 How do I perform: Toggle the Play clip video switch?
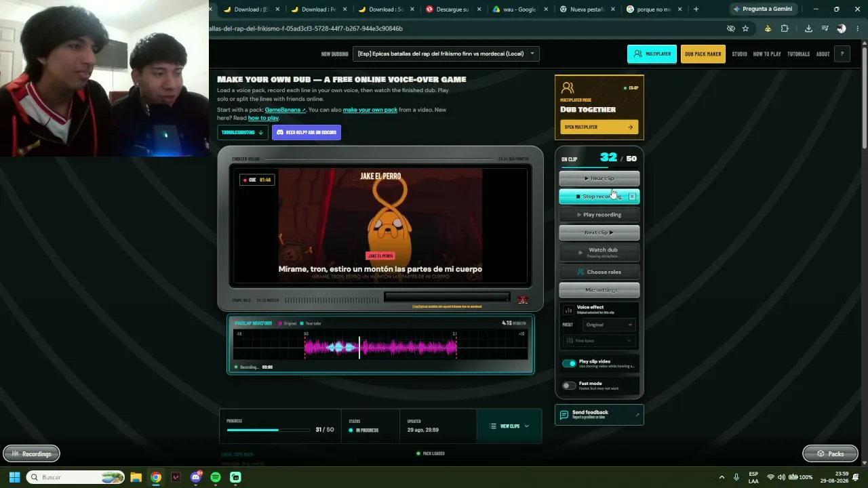[569, 364]
